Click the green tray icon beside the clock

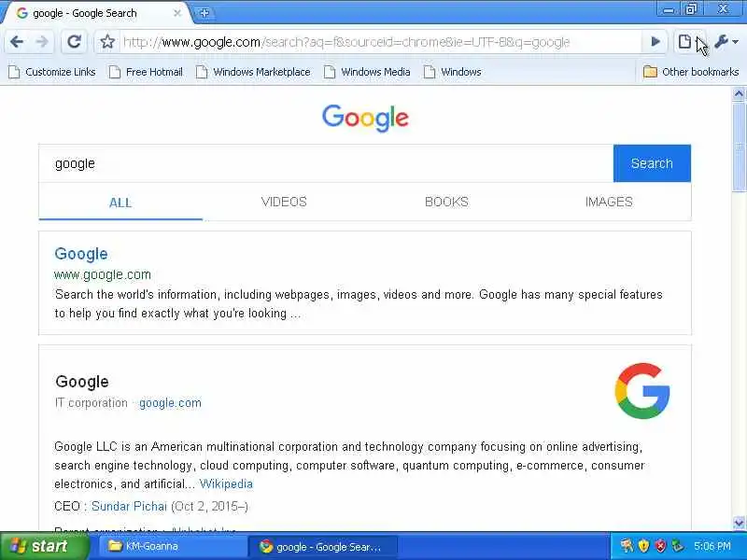pos(678,546)
